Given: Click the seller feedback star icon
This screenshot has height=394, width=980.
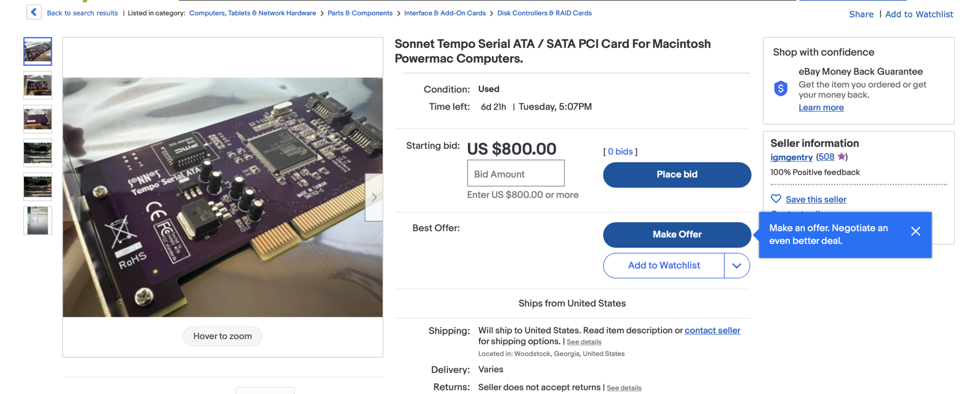Looking at the screenshot, I should point(841,157).
